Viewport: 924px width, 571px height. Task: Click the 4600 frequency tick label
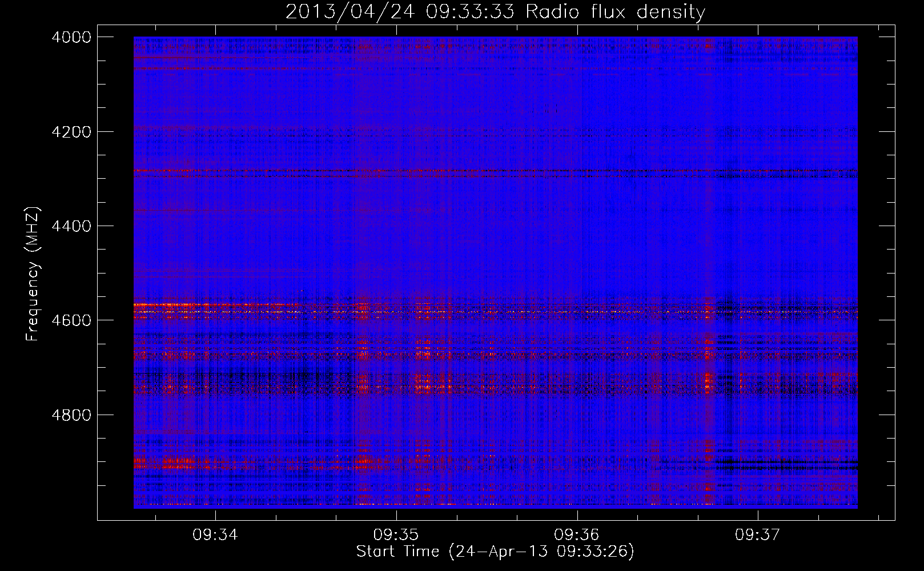point(71,320)
